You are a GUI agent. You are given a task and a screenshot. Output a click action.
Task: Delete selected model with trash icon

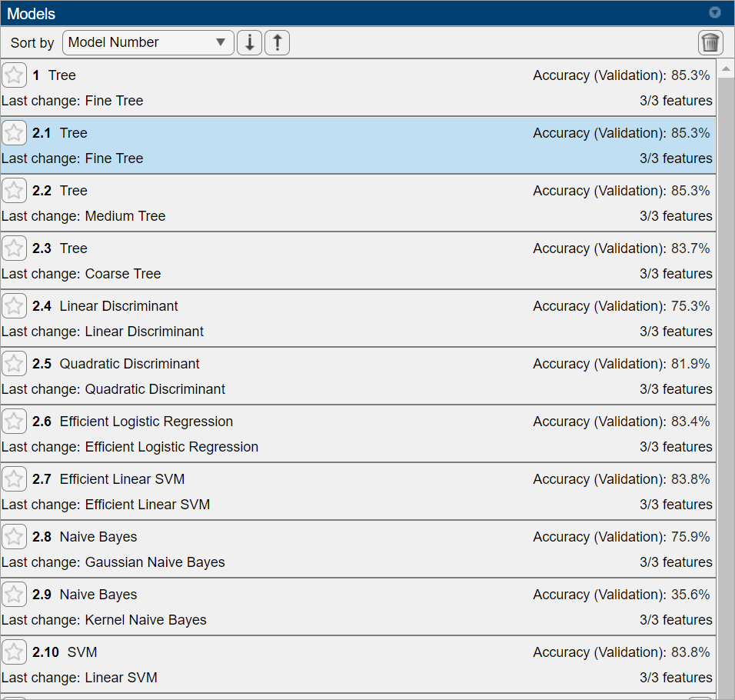pyautogui.click(x=710, y=42)
